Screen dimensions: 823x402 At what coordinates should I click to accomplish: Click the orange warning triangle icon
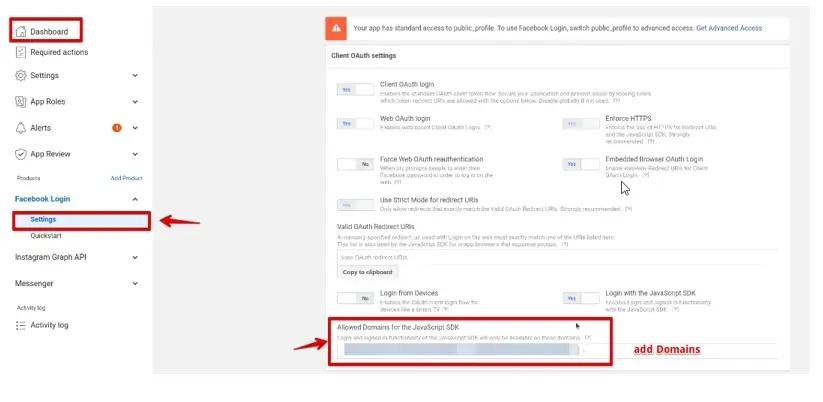coord(339,28)
